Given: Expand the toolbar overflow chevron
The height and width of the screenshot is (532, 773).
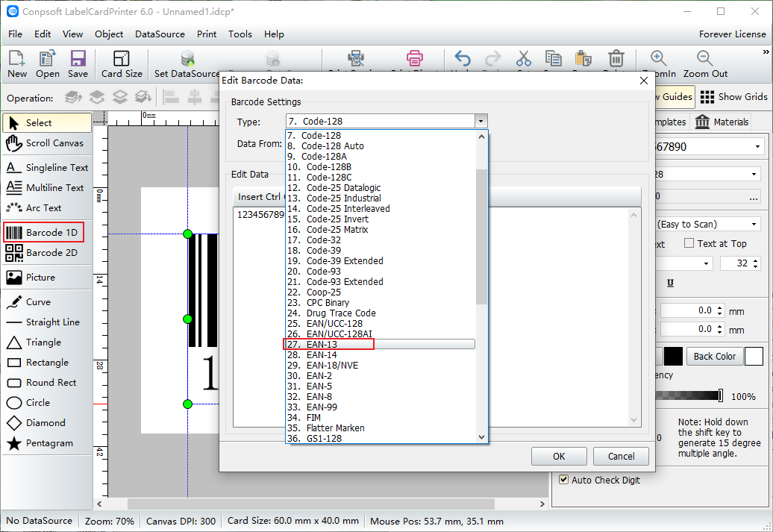Looking at the screenshot, I should 766,51.
